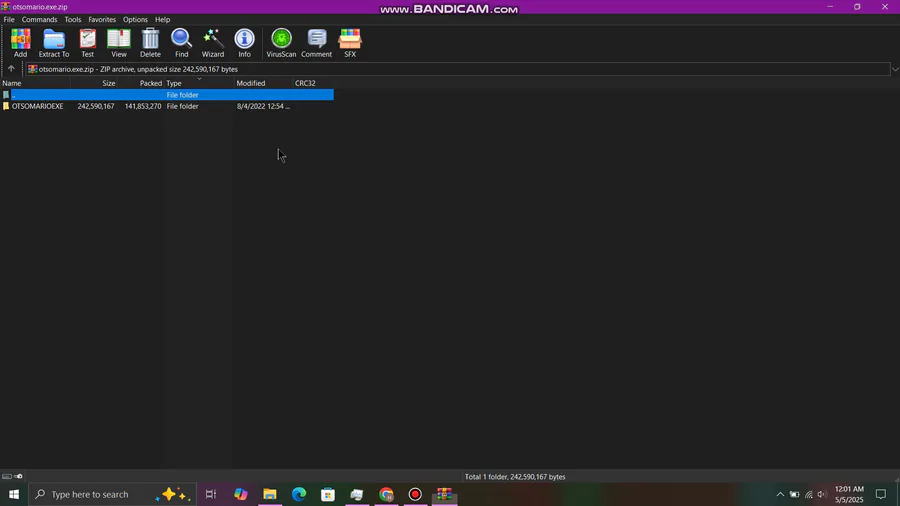The width and height of the screenshot is (900, 506).
Task: Click the taskbar search box
Action: 112,494
